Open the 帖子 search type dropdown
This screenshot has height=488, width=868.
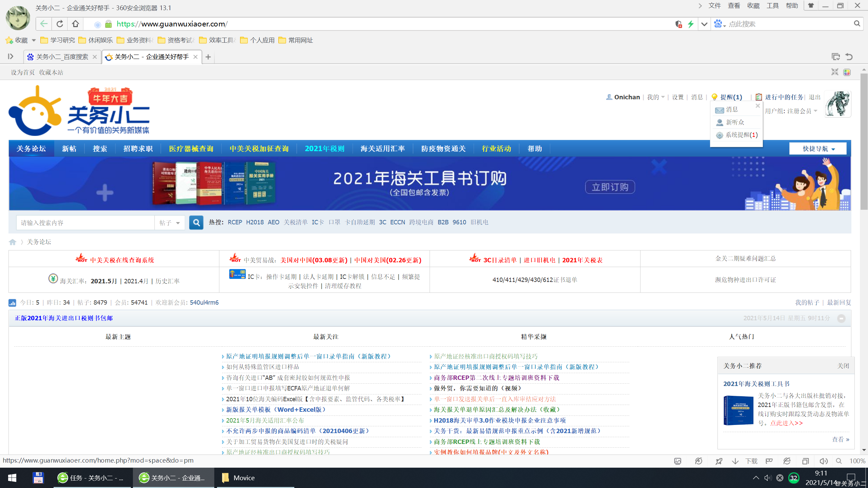click(x=170, y=223)
